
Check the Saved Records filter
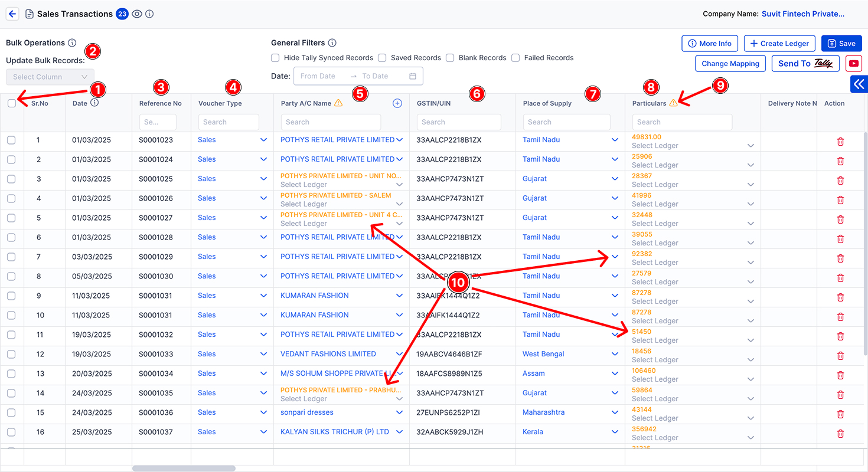[382, 58]
